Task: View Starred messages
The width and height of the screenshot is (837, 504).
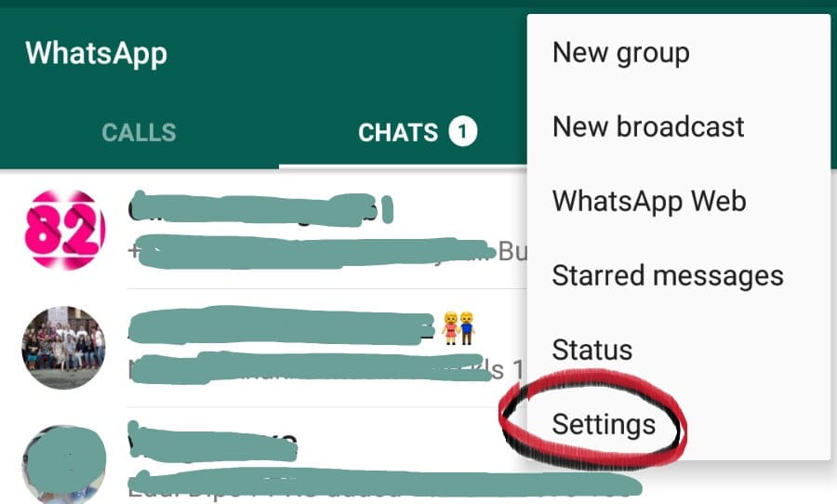Action: pyautogui.click(x=668, y=276)
